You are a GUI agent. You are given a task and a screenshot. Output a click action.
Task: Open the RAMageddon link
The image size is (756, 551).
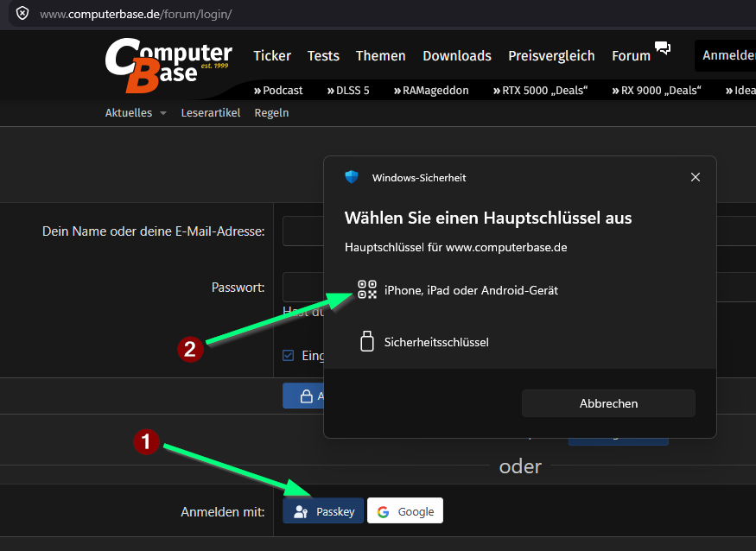tap(431, 91)
